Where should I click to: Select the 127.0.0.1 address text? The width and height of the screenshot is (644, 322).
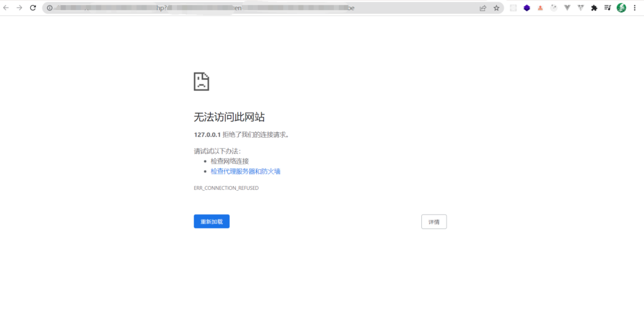coord(208,135)
